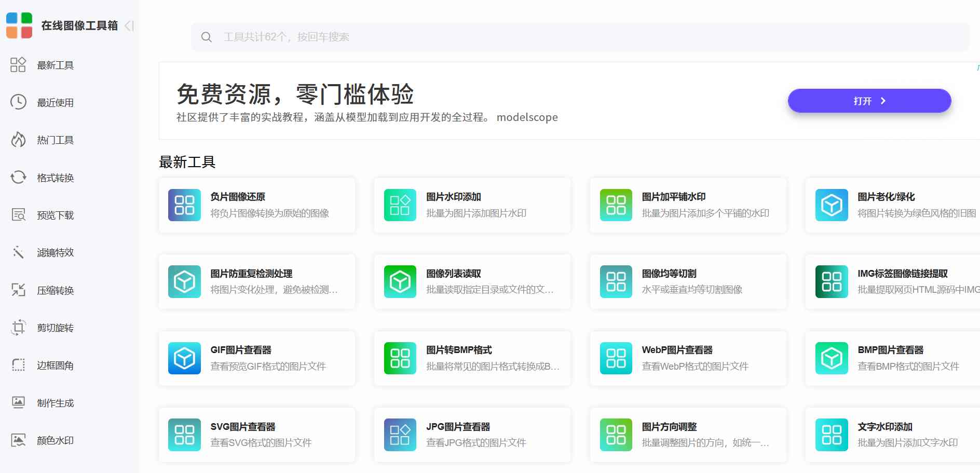980x473 pixels.
Task: Open 热门工具 via the flame icon
Action: (x=18, y=140)
